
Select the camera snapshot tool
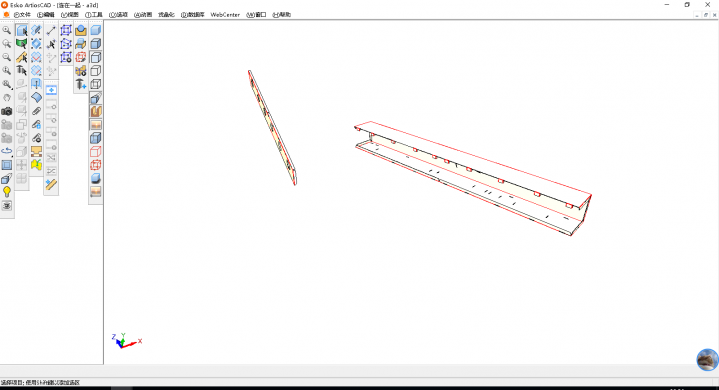(x=6, y=111)
